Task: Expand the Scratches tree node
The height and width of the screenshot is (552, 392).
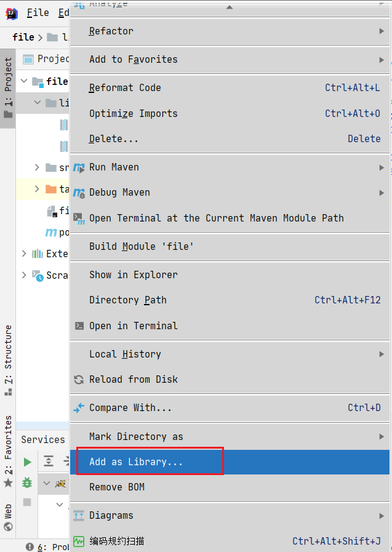Action: (24, 275)
